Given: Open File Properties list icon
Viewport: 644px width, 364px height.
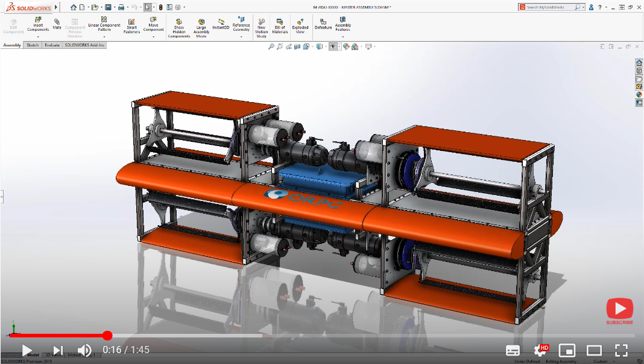Looking at the screenshot, I should tap(169, 7).
